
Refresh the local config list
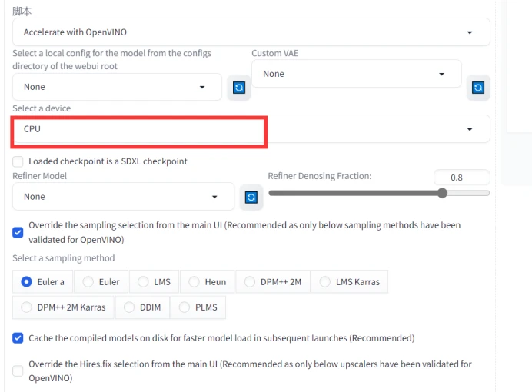coord(238,88)
